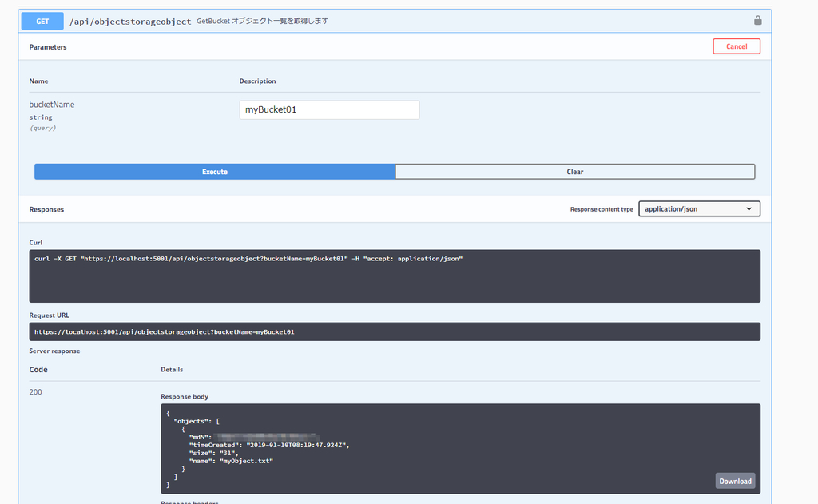The image size is (818, 504).
Task: Click the "(query)" parameter location text
Action: 43,128
